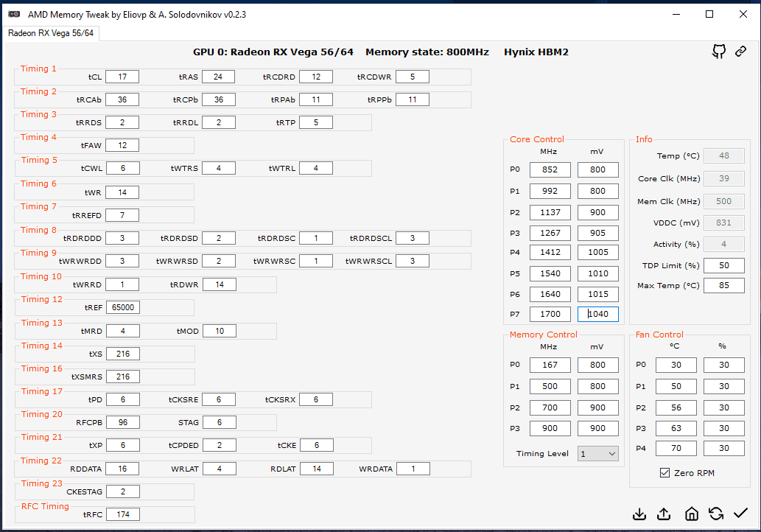Image resolution: width=761 pixels, height=532 pixels.
Task: Click Fan Control P3 percent field
Action: [x=723, y=429]
